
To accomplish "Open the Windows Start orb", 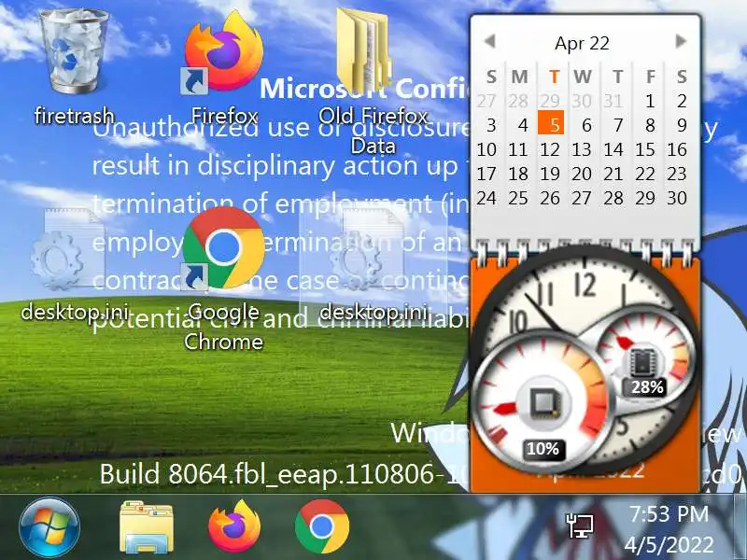I will pyautogui.click(x=49, y=527).
